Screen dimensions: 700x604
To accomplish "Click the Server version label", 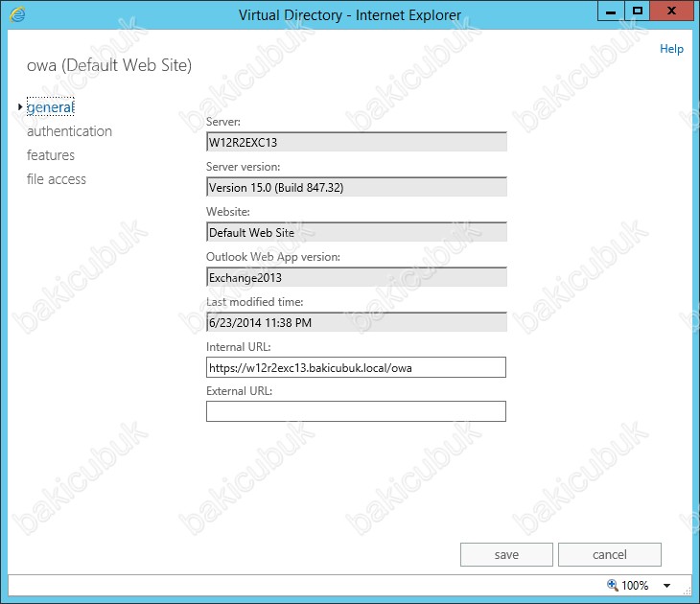I will pyautogui.click(x=244, y=167).
